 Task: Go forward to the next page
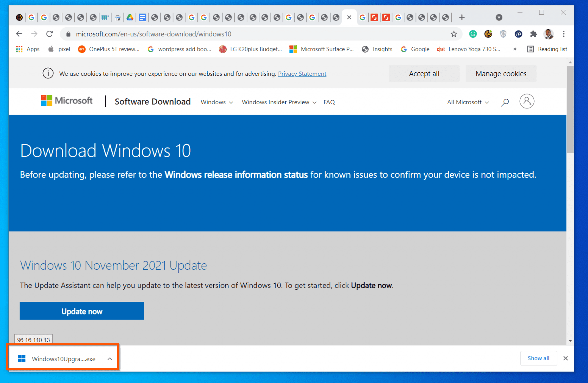(x=34, y=34)
